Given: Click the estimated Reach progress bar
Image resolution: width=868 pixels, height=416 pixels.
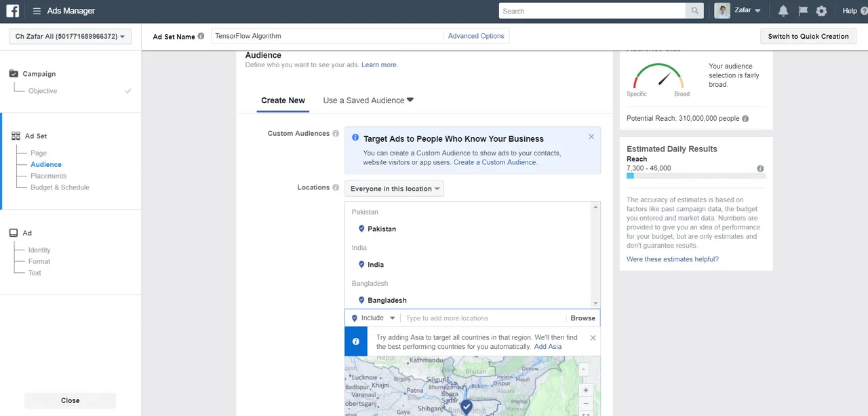Looking at the screenshot, I should tap(696, 176).
